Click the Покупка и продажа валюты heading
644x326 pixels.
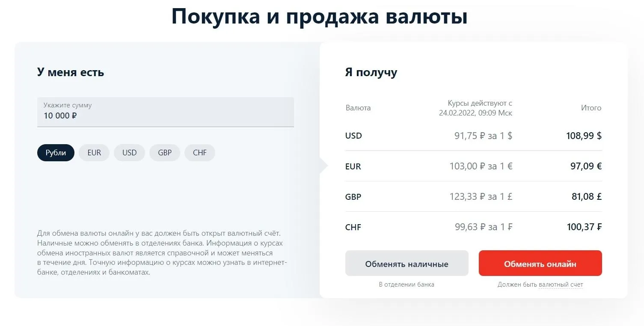click(x=319, y=17)
